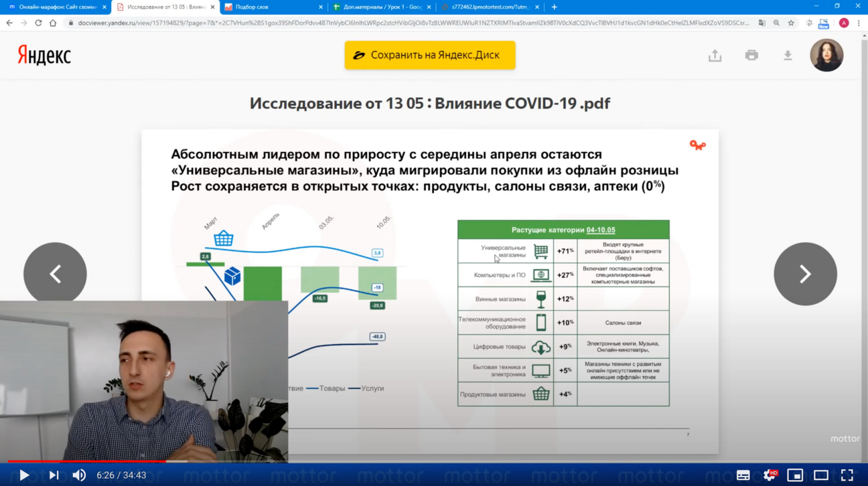
Task: Close the Доп.материалы tab
Action: pyautogui.click(x=429, y=7)
